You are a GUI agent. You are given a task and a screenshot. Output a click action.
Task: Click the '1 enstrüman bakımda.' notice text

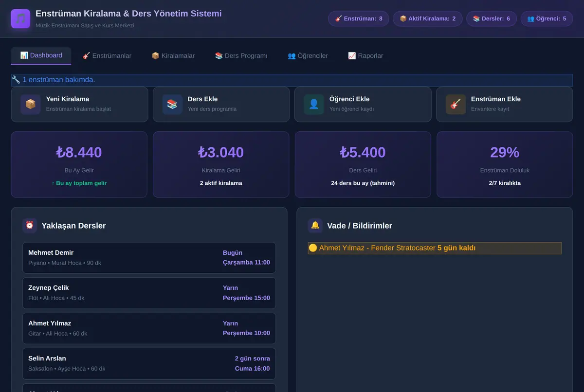coord(59,80)
